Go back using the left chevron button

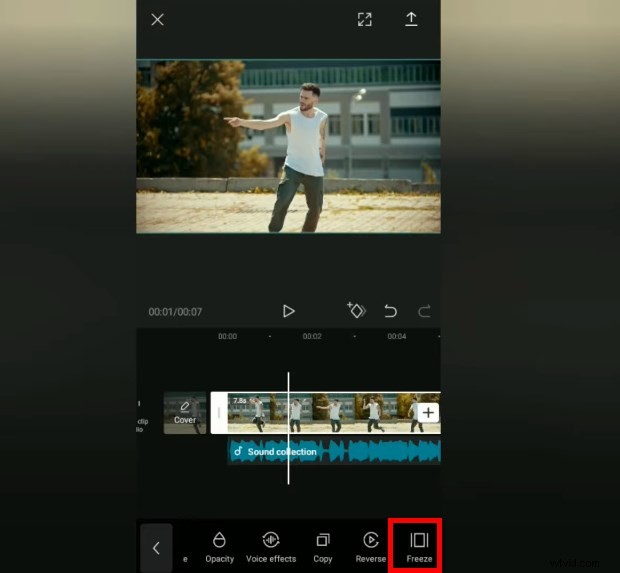click(x=156, y=548)
